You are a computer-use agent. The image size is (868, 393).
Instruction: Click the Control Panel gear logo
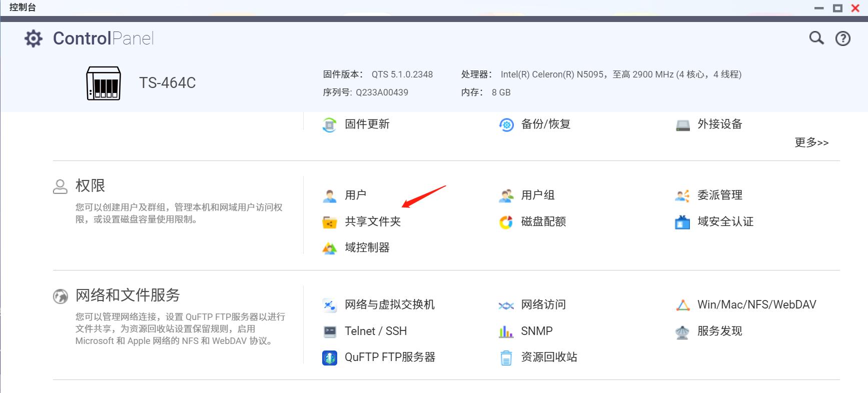pos(34,38)
